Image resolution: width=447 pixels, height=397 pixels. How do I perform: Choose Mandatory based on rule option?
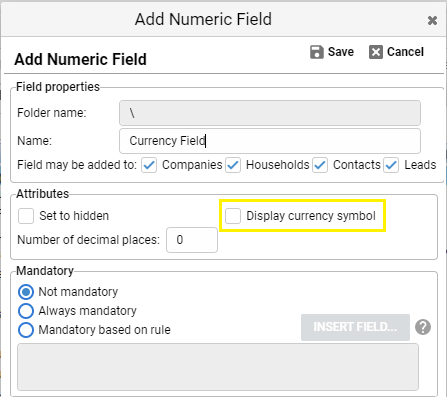point(26,330)
